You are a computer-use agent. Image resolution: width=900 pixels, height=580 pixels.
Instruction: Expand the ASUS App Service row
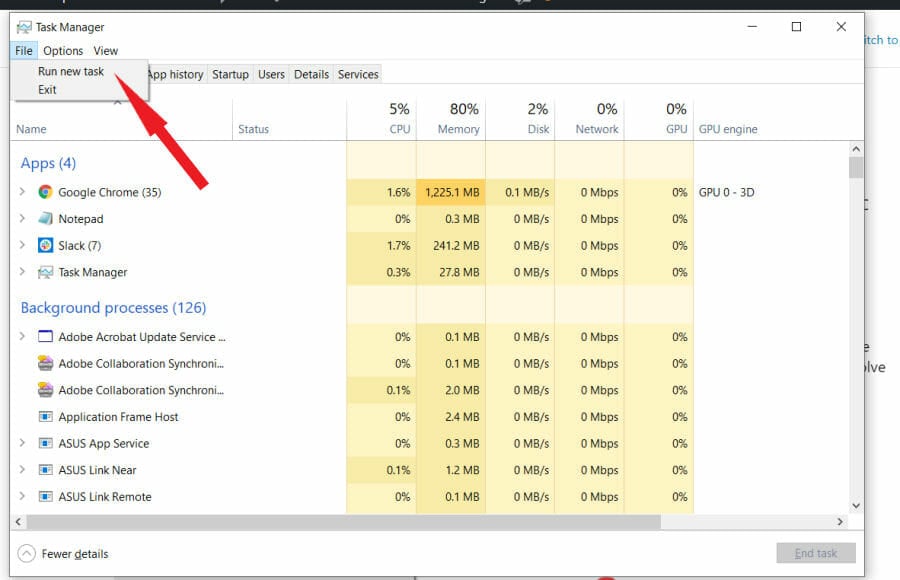(x=22, y=443)
